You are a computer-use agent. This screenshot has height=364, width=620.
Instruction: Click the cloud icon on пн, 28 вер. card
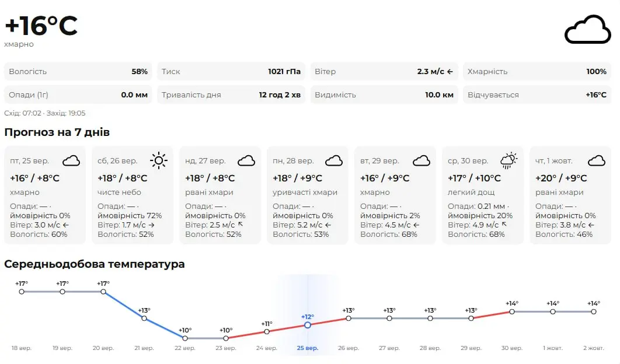pyautogui.click(x=334, y=161)
